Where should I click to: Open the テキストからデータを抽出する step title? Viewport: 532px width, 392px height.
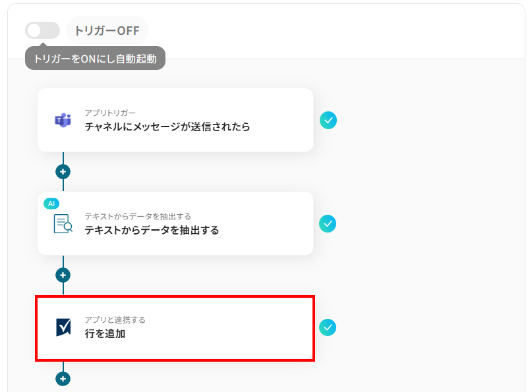coord(152,230)
